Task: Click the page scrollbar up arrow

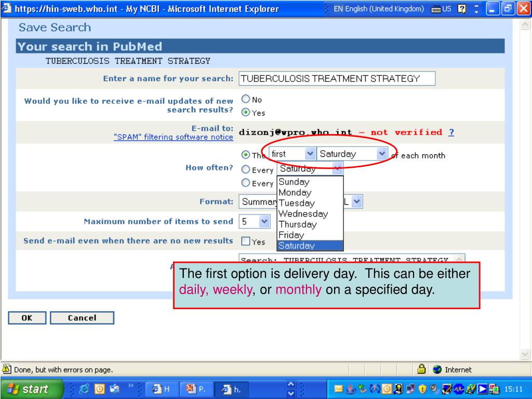Action: click(x=525, y=24)
